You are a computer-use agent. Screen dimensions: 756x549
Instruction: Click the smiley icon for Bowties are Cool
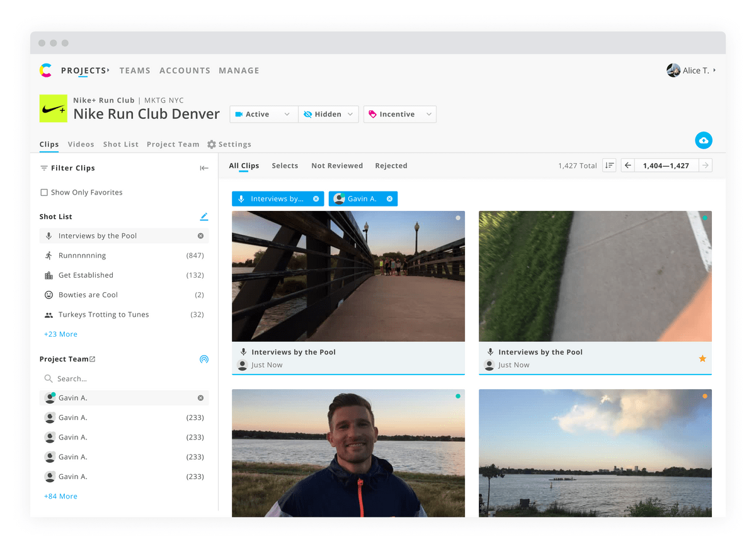pos(49,295)
